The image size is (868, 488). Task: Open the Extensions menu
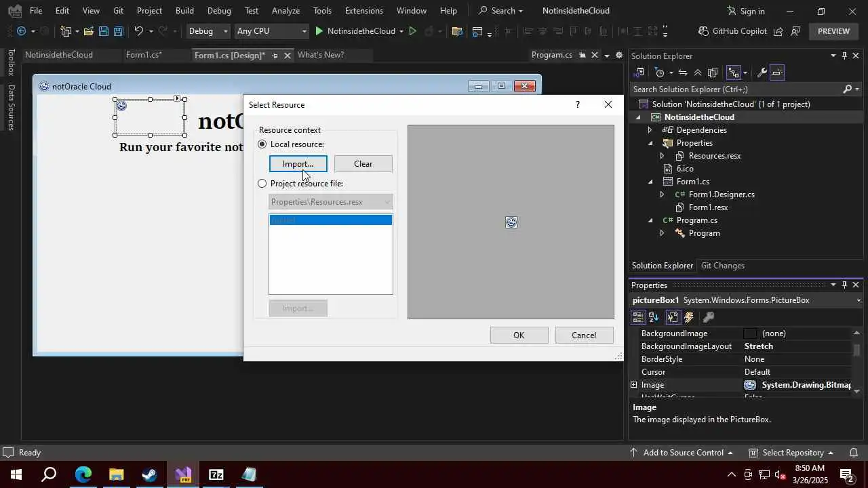(x=363, y=11)
